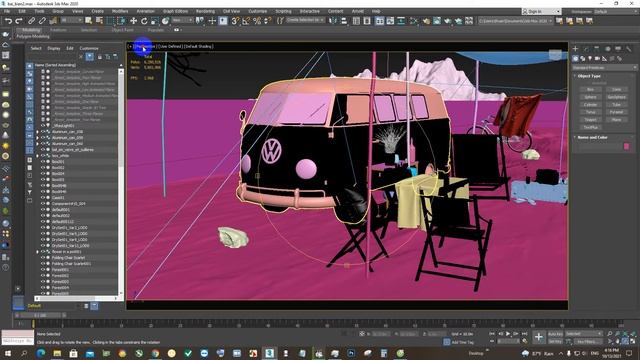Hide Box001 using its eye icon
Image resolution: width=640 pixels, height=360 pixels.
tap(43, 162)
